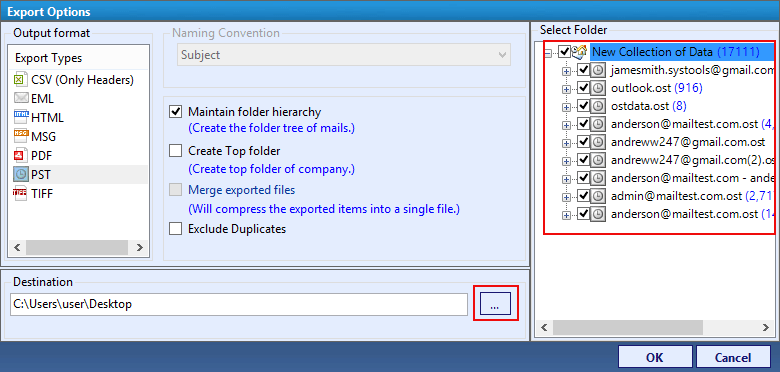This screenshot has height=372, width=780.
Task: Open the Naming Convention Subject dropdown
Action: (344, 55)
